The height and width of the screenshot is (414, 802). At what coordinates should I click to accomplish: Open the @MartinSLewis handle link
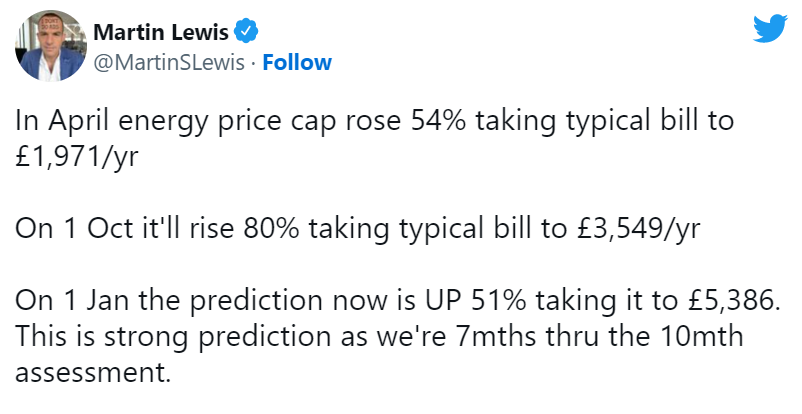[168, 63]
